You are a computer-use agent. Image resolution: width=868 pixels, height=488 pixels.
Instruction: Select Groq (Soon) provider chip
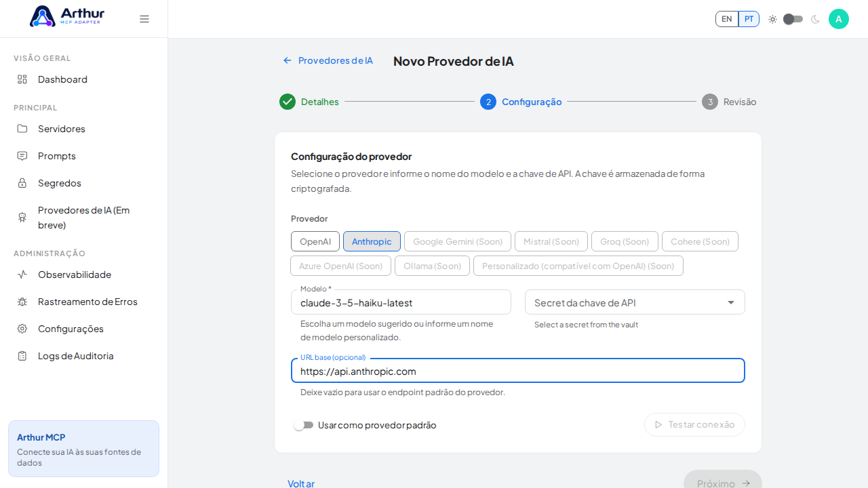pos(625,241)
